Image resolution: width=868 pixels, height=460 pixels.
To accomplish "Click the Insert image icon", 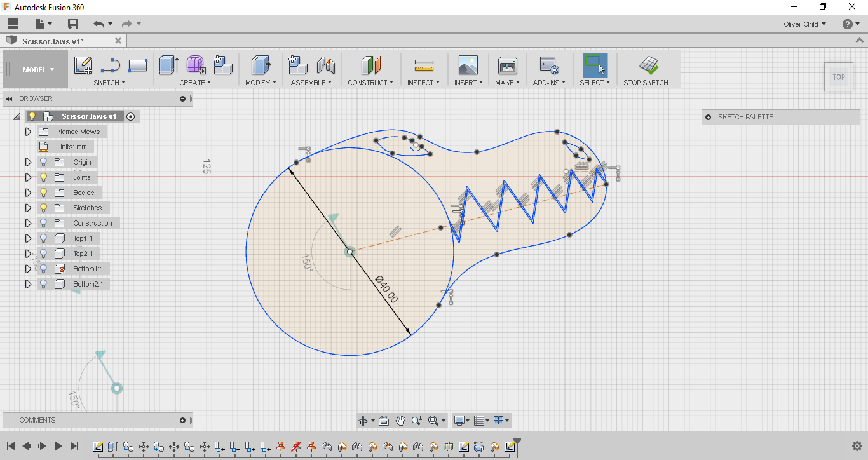I will pyautogui.click(x=468, y=65).
